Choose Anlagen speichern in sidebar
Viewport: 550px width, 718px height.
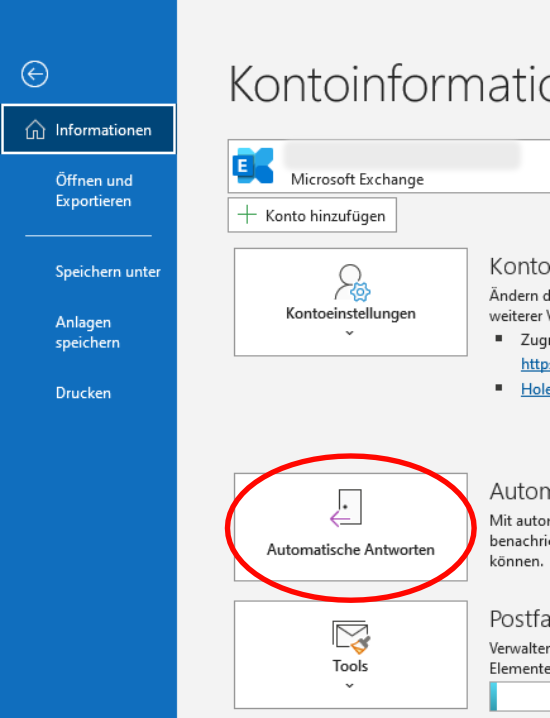(x=87, y=332)
